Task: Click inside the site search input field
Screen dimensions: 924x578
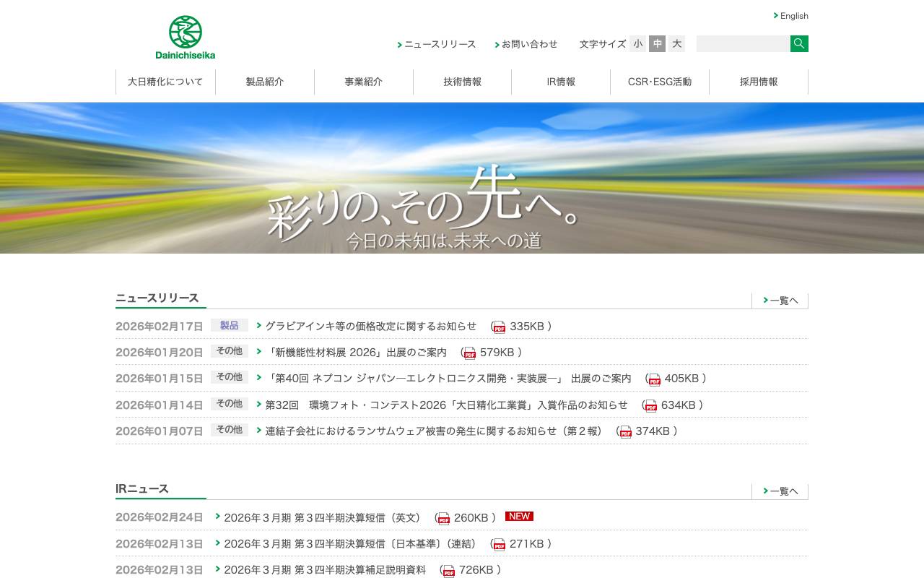Action: coord(743,43)
